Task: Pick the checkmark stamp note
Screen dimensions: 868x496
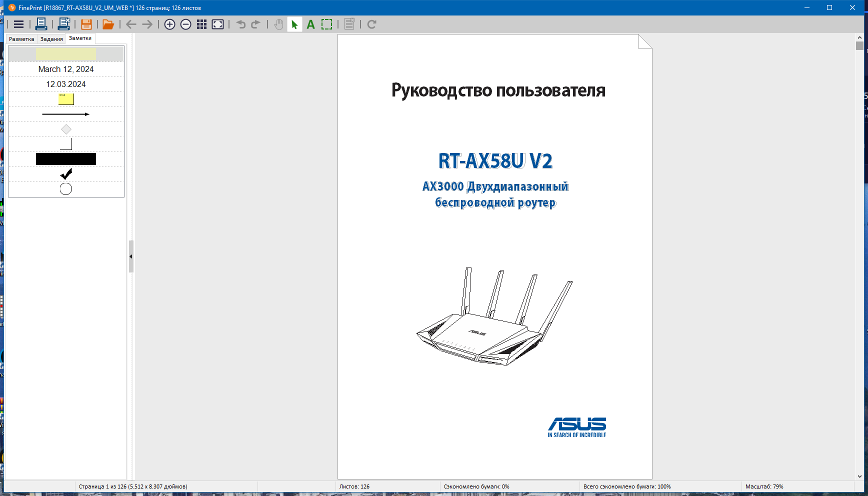Action: pos(66,174)
